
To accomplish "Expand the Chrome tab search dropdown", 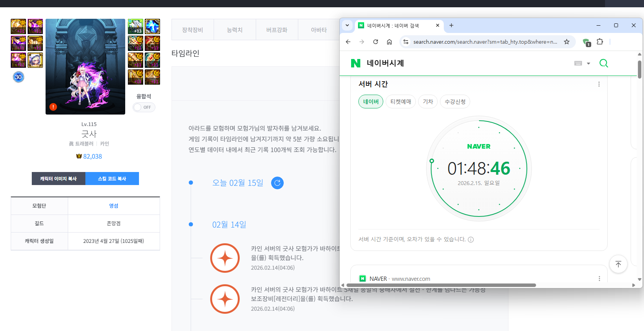I will [x=347, y=25].
